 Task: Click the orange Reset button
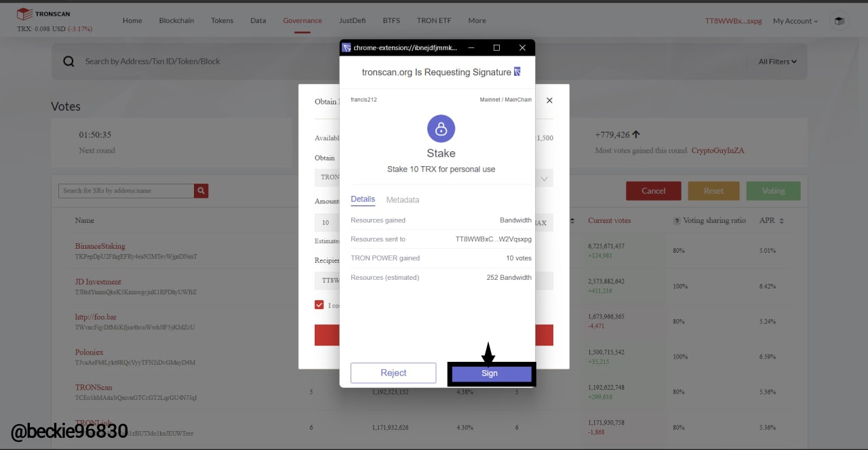pos(713,191)
